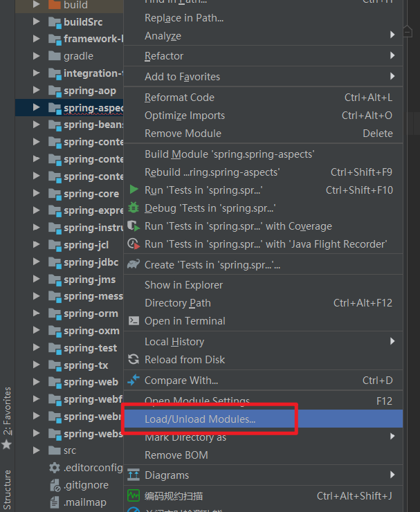Viewport: 420px width, 512px height.
Task: Open the Analyze submenu arrow
Action: click(x=392, y=35)
